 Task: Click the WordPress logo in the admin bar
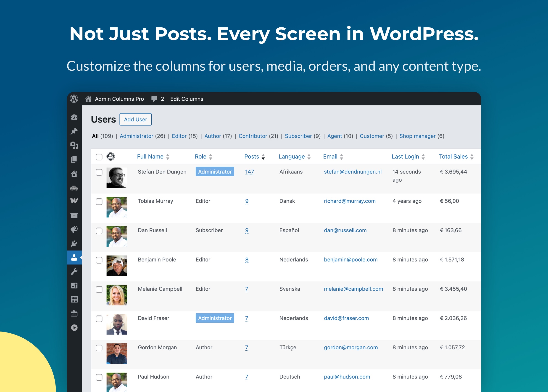coord(74,99)
